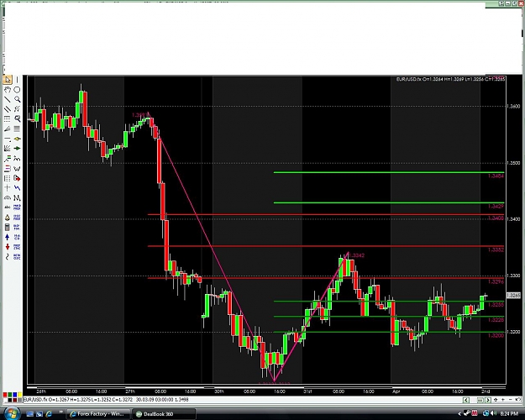Select the blue lightning bolt tool
Image resolution: width=525 pixels, height=420 pixels.
[x=17, y=188]
